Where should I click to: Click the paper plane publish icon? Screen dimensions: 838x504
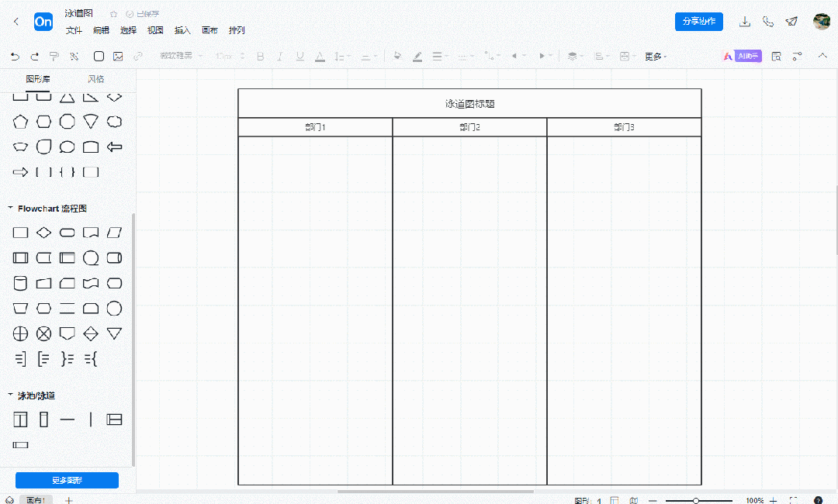pos(791,22)
